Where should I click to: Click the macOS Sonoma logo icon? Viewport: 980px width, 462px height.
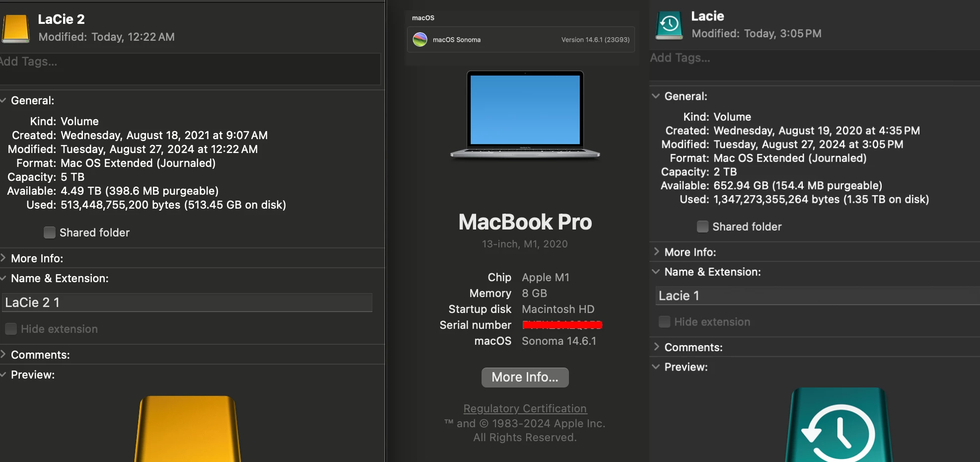click(x=420, y=40)
